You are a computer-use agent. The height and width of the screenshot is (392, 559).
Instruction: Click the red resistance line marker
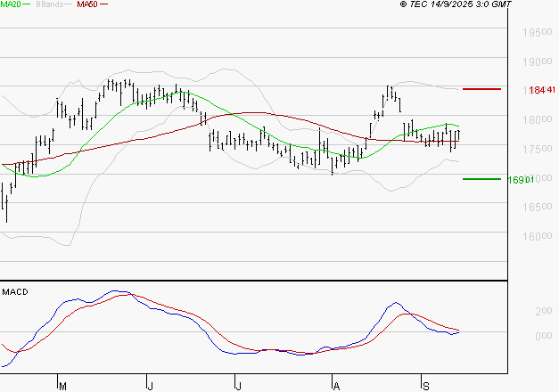click(481, 89)
